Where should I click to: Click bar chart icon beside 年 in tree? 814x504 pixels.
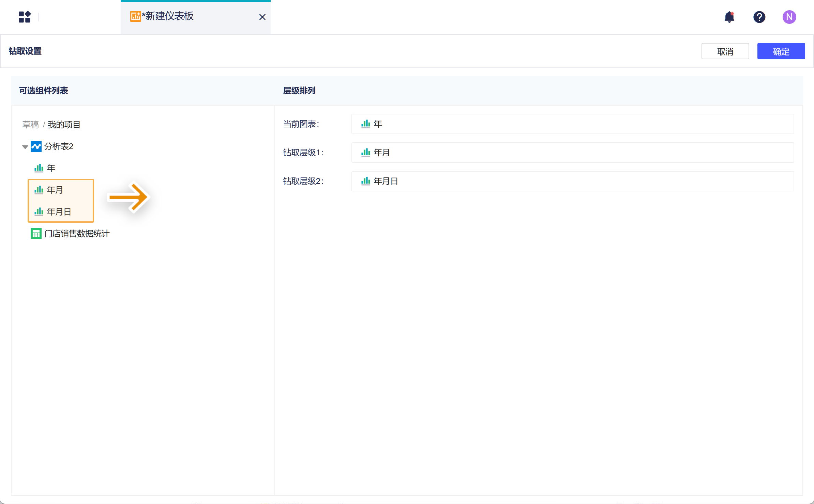(x=39, y=168)
